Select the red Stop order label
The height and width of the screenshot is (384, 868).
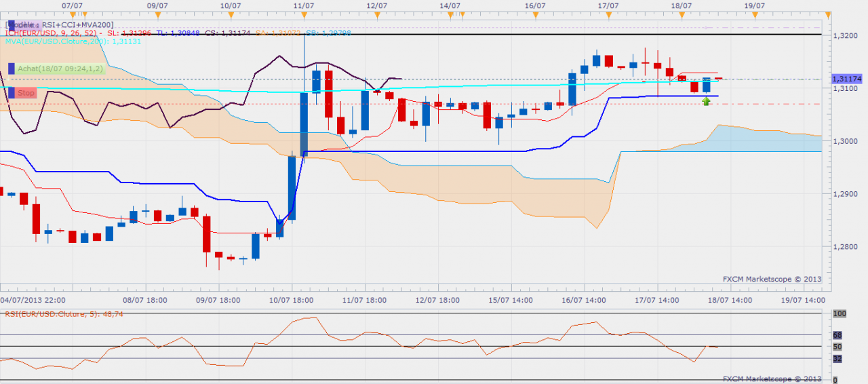[x=26, y=93]
